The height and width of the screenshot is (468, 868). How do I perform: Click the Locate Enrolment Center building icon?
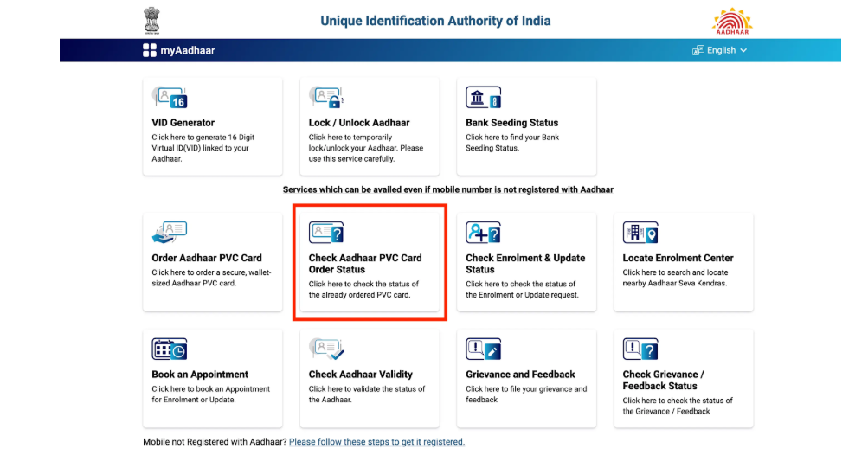pyautogui.click(x=640, y=233)
